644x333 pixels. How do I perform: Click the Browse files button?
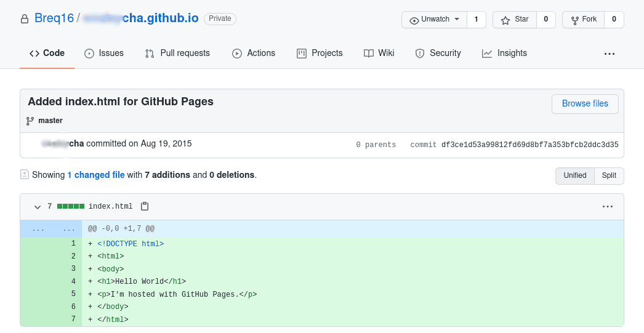coord(584,103)
